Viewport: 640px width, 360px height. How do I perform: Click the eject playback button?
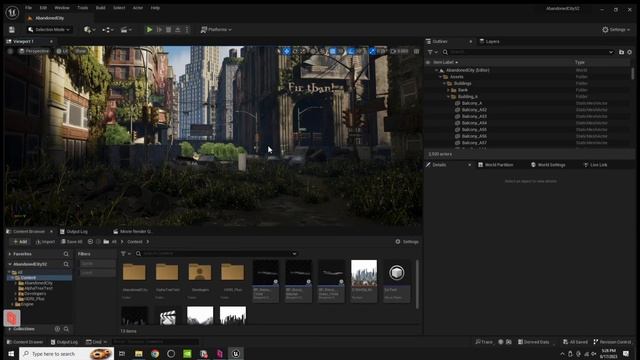178,30
